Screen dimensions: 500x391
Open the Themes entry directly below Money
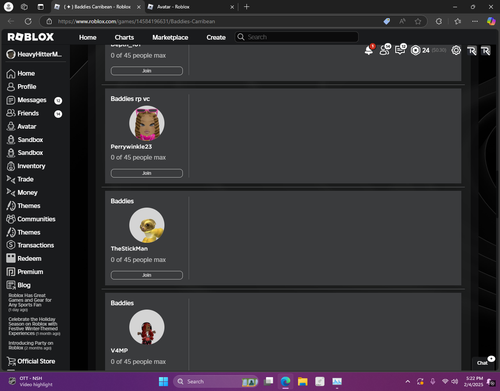[x=23, y=206]
